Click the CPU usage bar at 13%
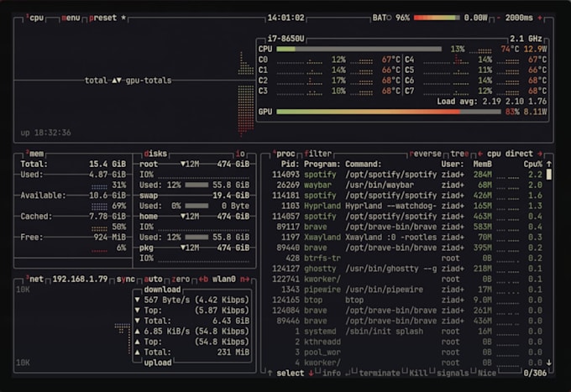 [x=359, y=50]
